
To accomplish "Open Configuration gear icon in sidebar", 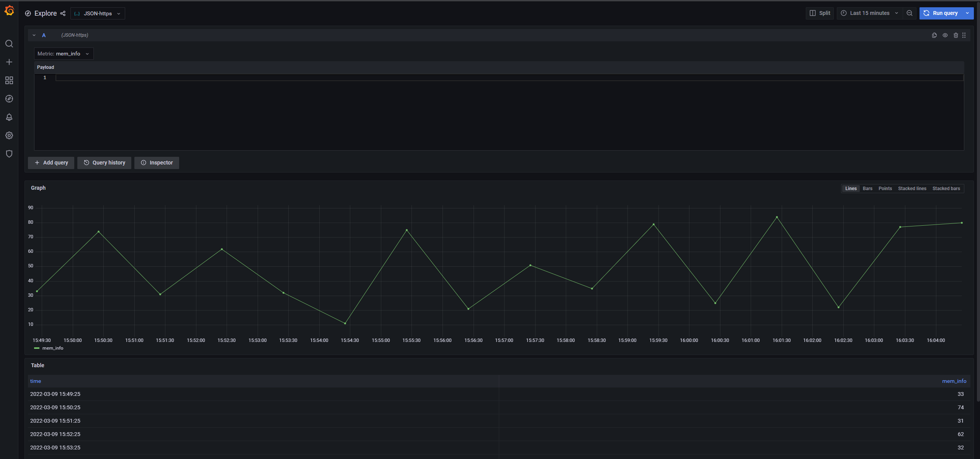I will click(9, 135).
